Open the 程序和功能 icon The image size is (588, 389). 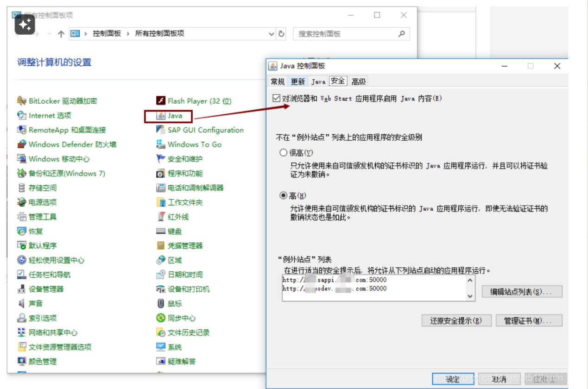coord(161,173)
